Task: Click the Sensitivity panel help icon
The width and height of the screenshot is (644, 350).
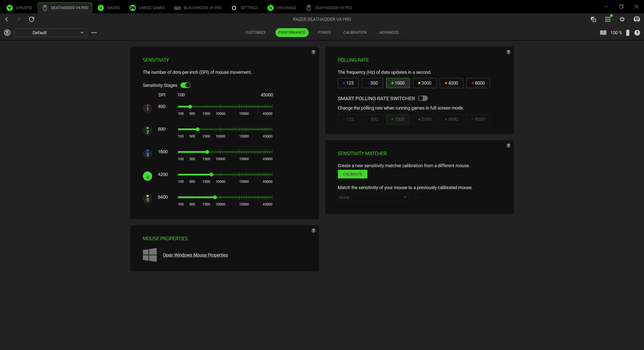Action: click(313, 52)
